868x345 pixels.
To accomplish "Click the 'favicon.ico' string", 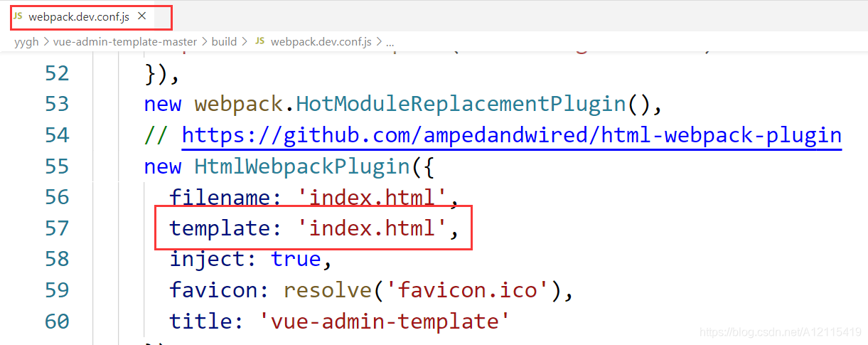I will (x=473, y=290).
